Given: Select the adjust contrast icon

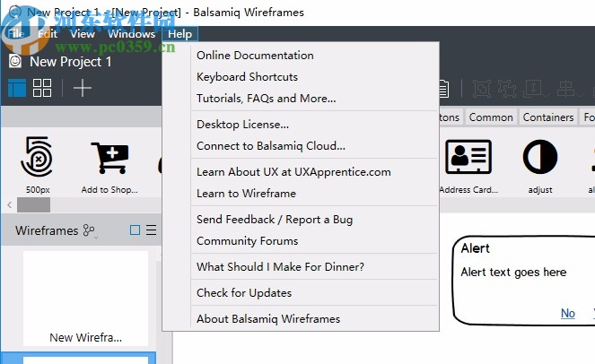Looking at the screenshot, I should pos(540,157).
